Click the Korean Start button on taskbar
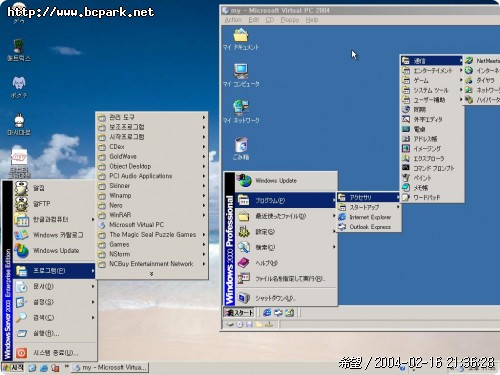Image resolution: width=500 pixels, height=375 pixels. click(x=13, y=368)
